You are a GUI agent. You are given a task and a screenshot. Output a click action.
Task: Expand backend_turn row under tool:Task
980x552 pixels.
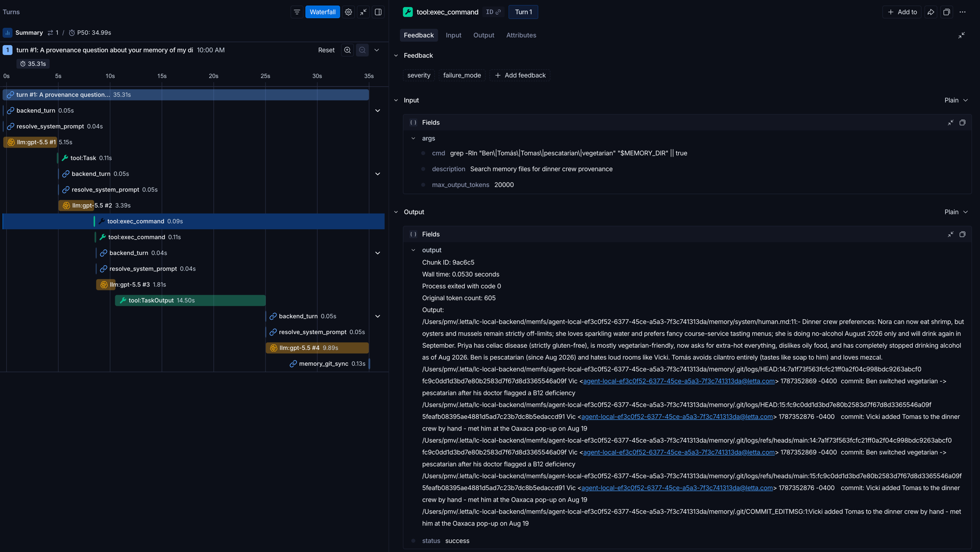pos(378,174)
